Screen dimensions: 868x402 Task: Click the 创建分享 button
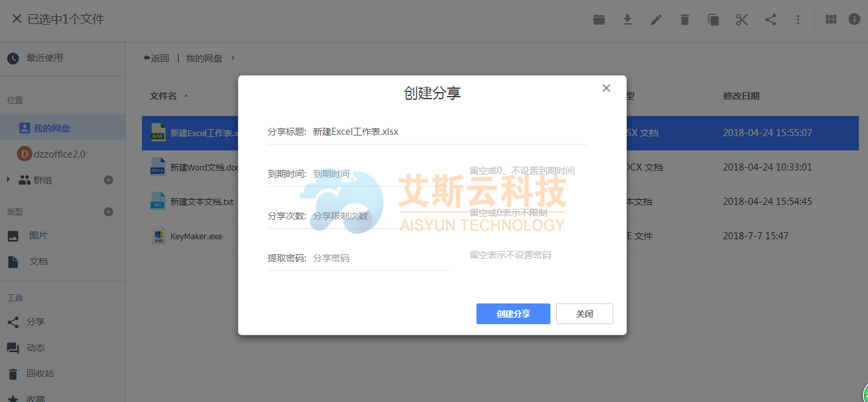(513, 314)
